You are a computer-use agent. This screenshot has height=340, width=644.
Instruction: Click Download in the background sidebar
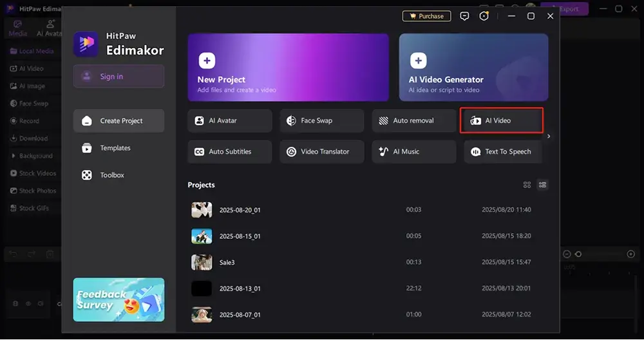(x=29, y=138)
